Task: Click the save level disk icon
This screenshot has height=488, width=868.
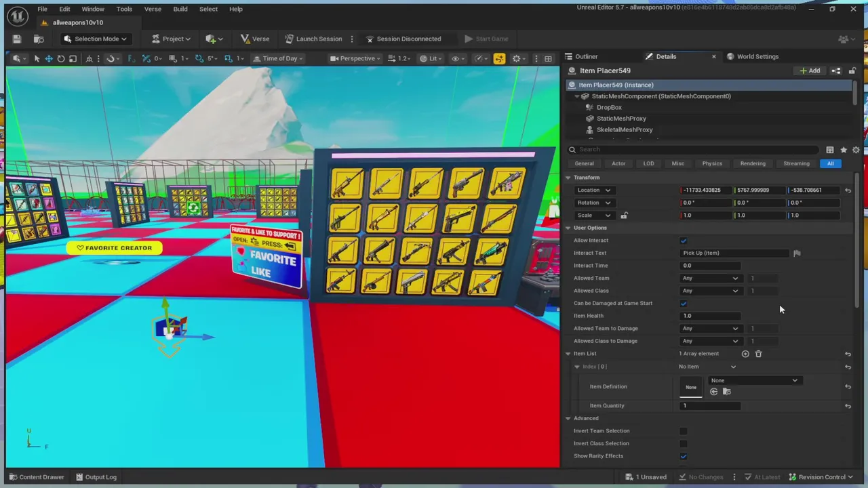Action: point(17,39)
